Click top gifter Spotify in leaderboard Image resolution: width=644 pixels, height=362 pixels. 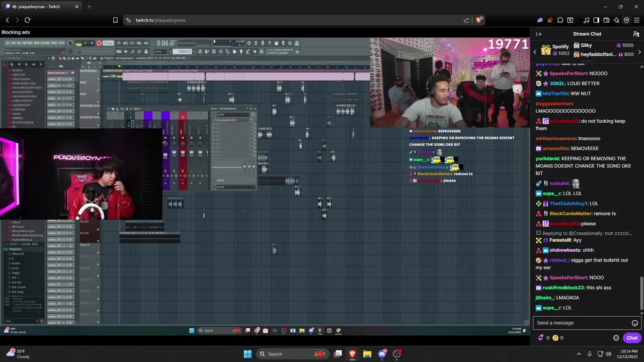555,50
